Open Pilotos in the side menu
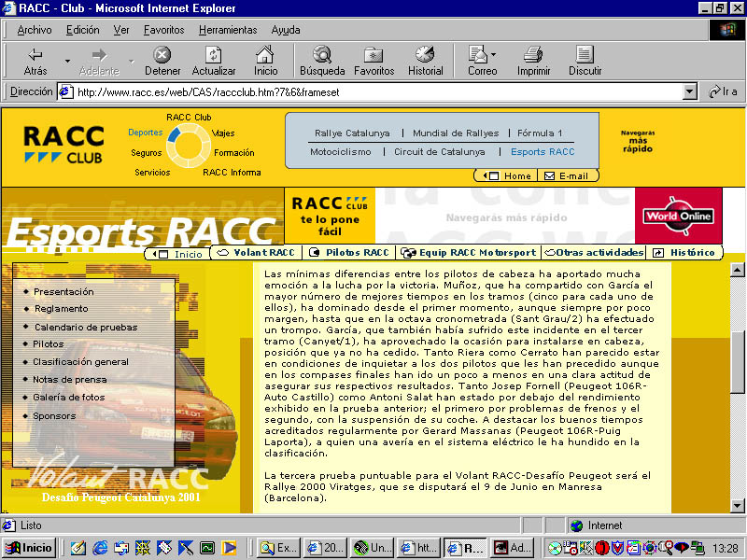The height and width of the screenshot is (560, 747). tap(49, 343)
